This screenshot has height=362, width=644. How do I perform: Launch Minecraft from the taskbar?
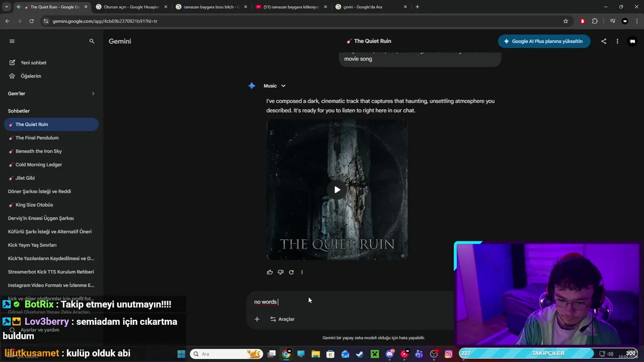[374, 354]
